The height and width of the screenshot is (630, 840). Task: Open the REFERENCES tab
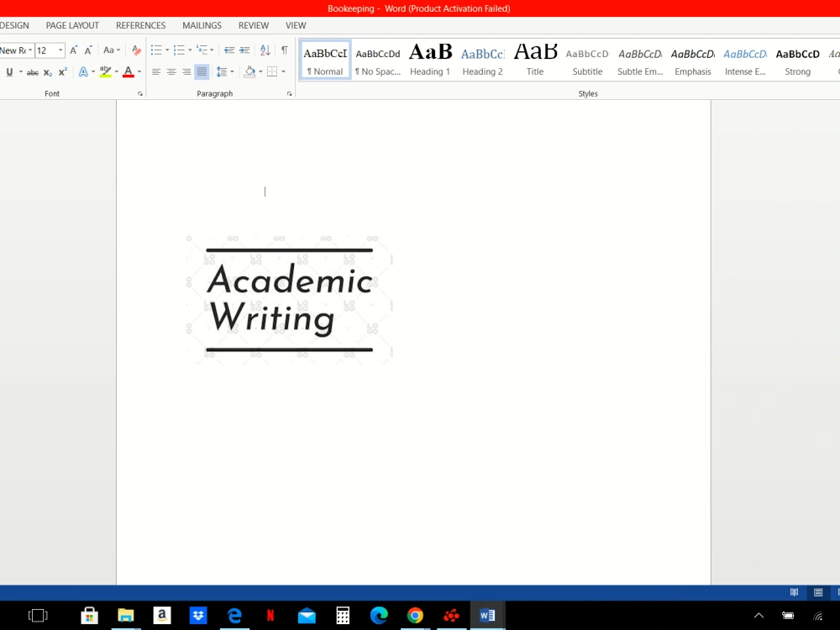141,25
